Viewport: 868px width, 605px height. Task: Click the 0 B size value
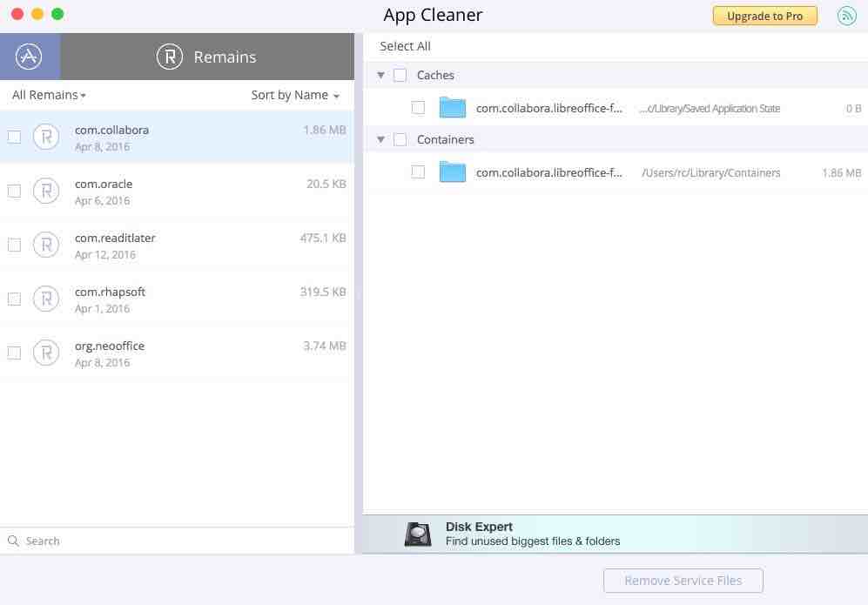(853, 109)
